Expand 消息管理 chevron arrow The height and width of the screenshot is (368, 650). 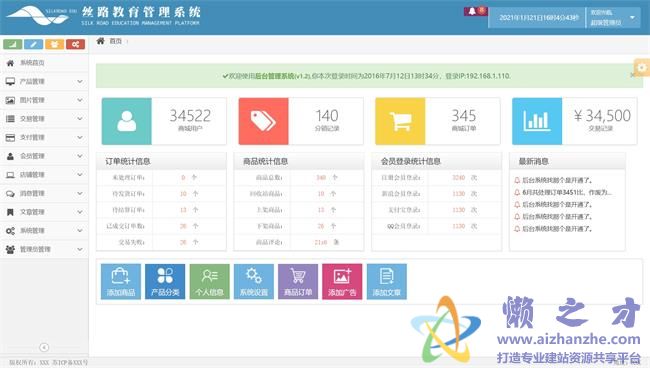pyautogui.click(x=80, y=194)
